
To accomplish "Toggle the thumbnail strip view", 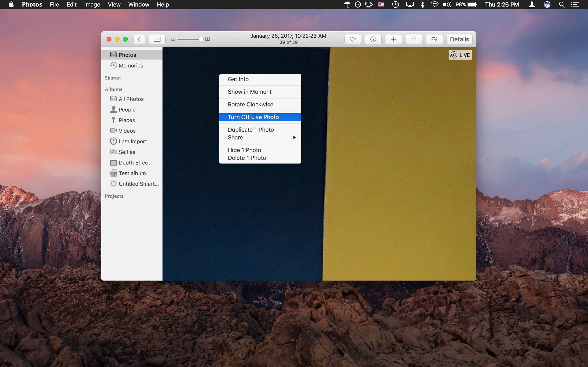I will point(157,39).
